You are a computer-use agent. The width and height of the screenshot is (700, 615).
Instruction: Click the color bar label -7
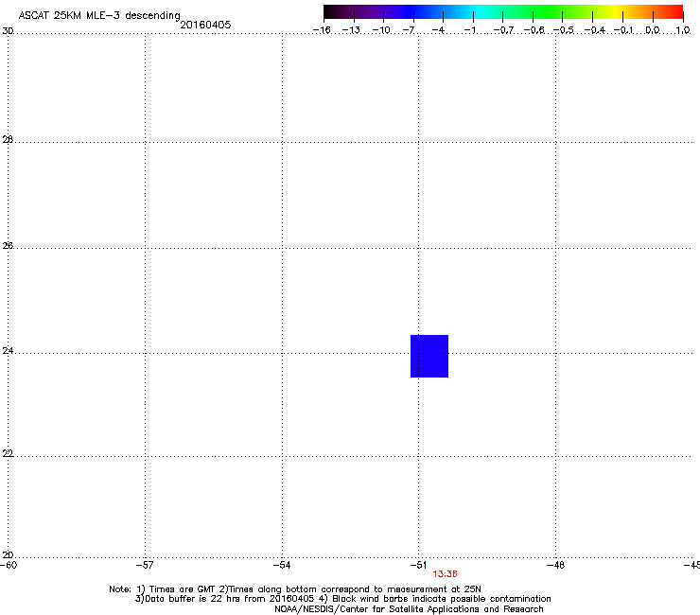[409, 30]
